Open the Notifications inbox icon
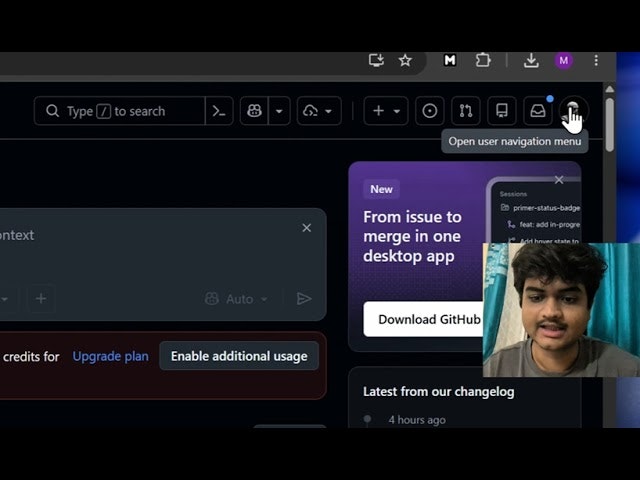Screen dimensions: 640x480 pos(538,111)
